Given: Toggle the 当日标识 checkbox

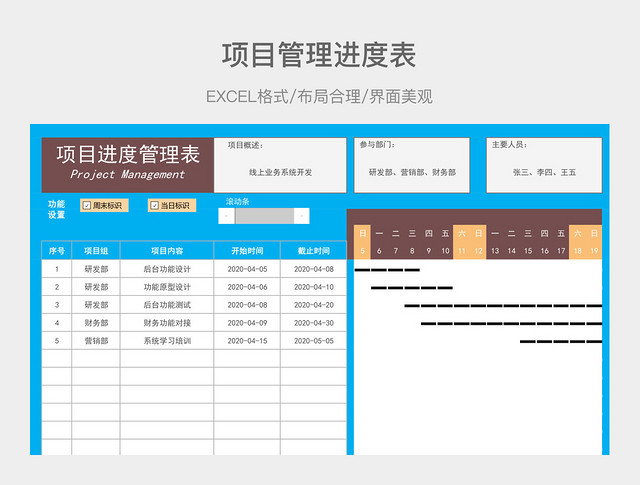Looking at the screenshot, I should click(154, 205).
